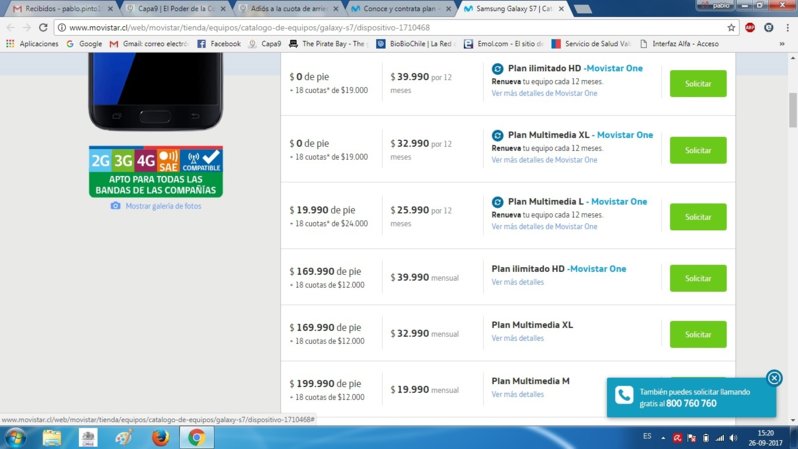Viewport: 798px width, 449px height.
Task: Open the BioBioChile bookmark
Action: (416, 44)
